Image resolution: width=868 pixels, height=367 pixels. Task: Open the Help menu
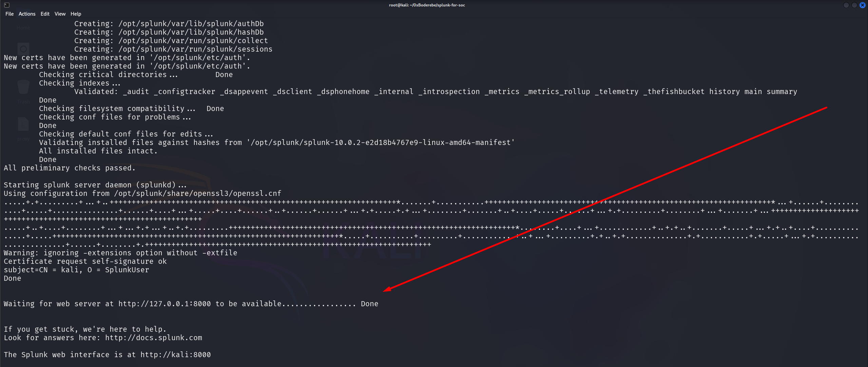click(x=76, y=14)
